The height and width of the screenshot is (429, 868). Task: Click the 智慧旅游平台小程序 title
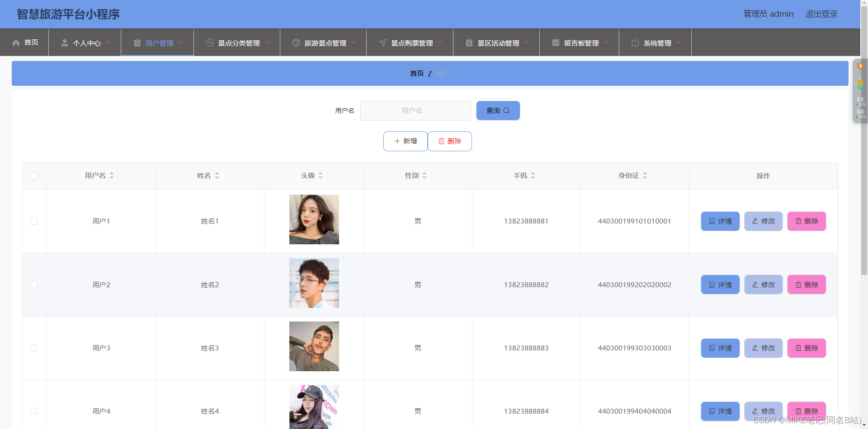(x=68, y=14)
